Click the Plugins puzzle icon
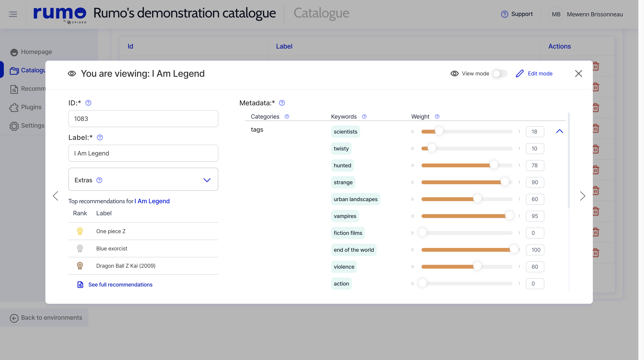The width and height of the screenshot is (644, 360). point(14,107)
